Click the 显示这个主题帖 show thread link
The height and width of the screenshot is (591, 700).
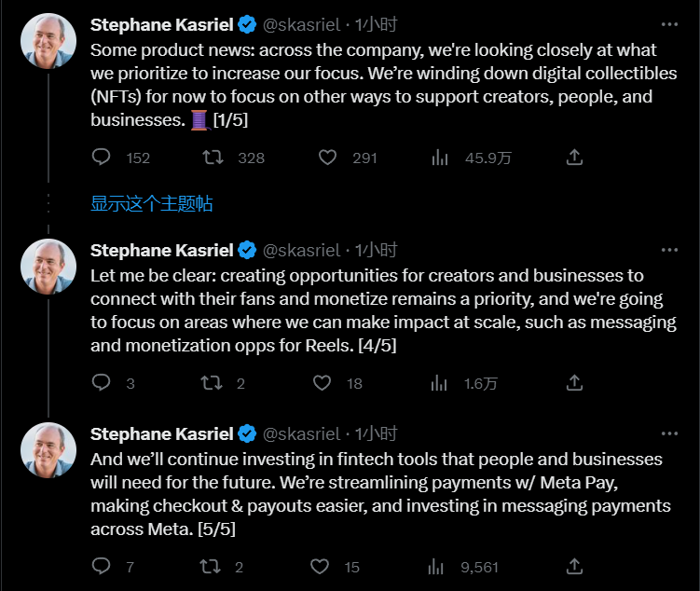151,203
